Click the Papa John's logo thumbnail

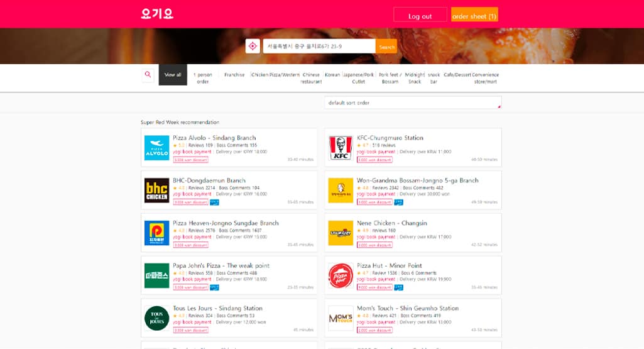click(156, 275)
